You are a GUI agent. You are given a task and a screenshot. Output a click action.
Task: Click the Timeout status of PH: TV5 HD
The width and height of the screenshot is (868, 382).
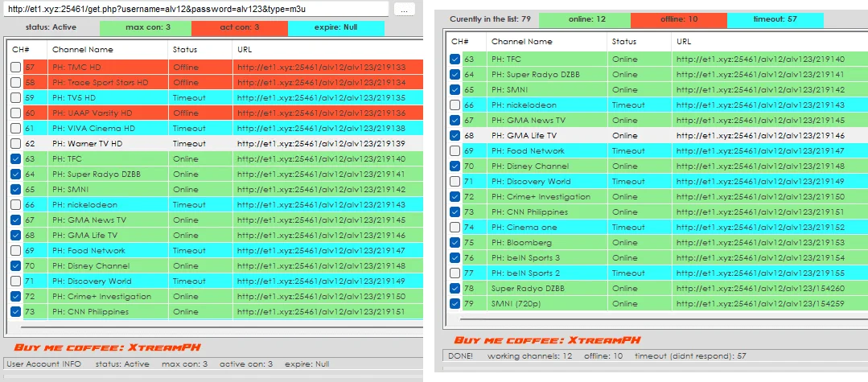(189, 97)
